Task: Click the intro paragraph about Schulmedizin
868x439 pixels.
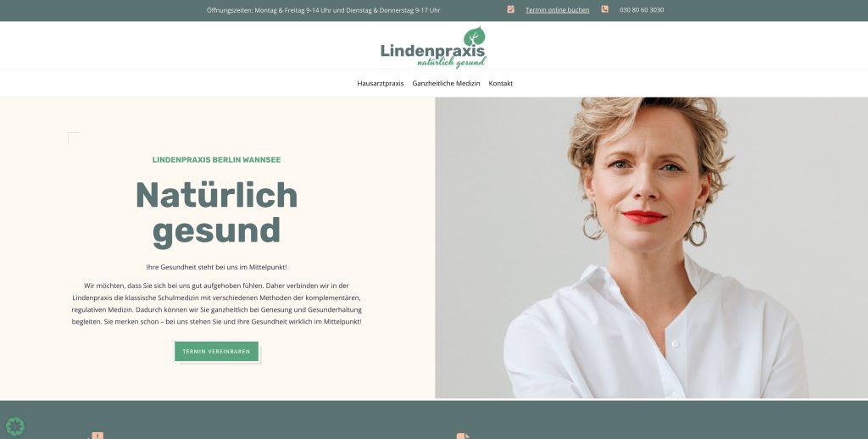Action: tap(216, 303)
